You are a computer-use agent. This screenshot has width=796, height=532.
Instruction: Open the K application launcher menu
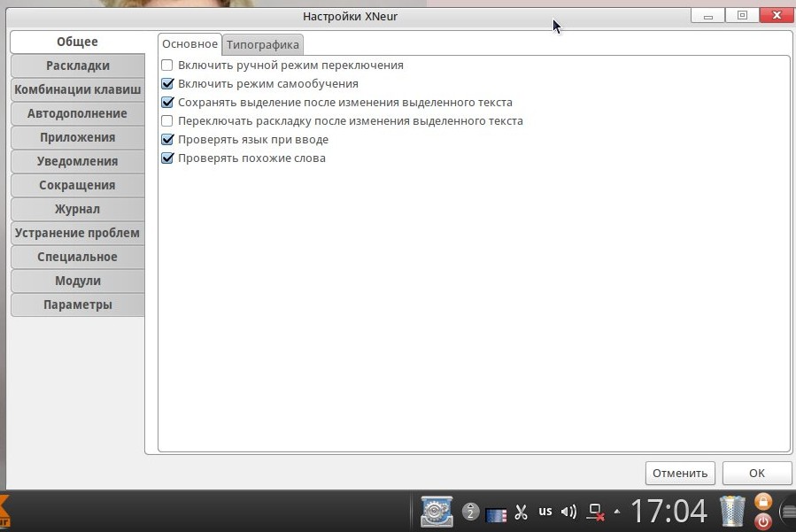4,511
